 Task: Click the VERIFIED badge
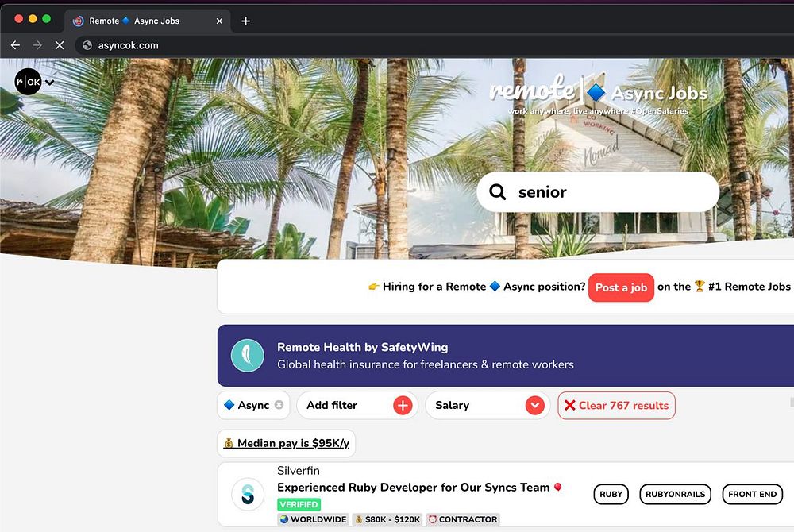(x=299, y=504)
